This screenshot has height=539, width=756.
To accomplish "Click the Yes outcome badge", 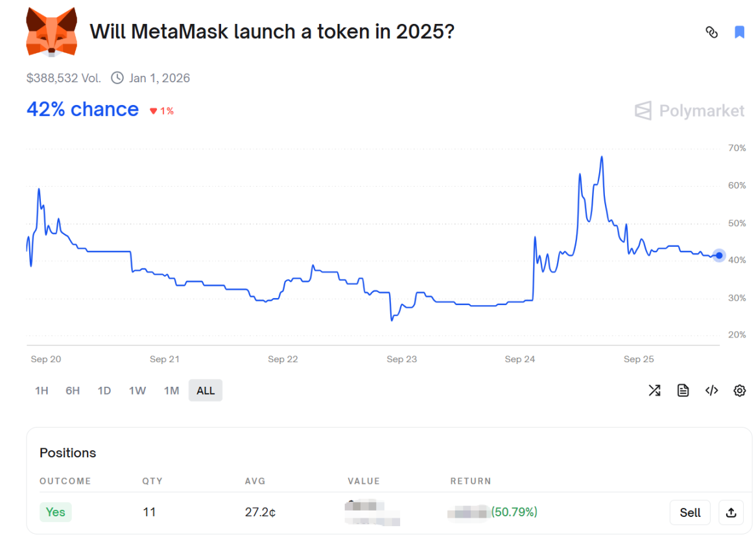I will [56, 512].
